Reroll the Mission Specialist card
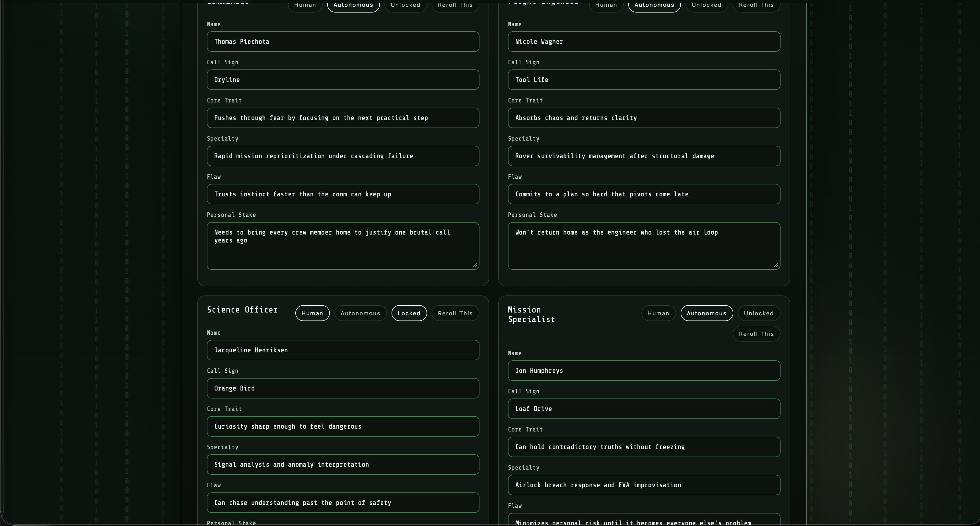Screen dimensions: 980x526 click(x=755, y=334)
